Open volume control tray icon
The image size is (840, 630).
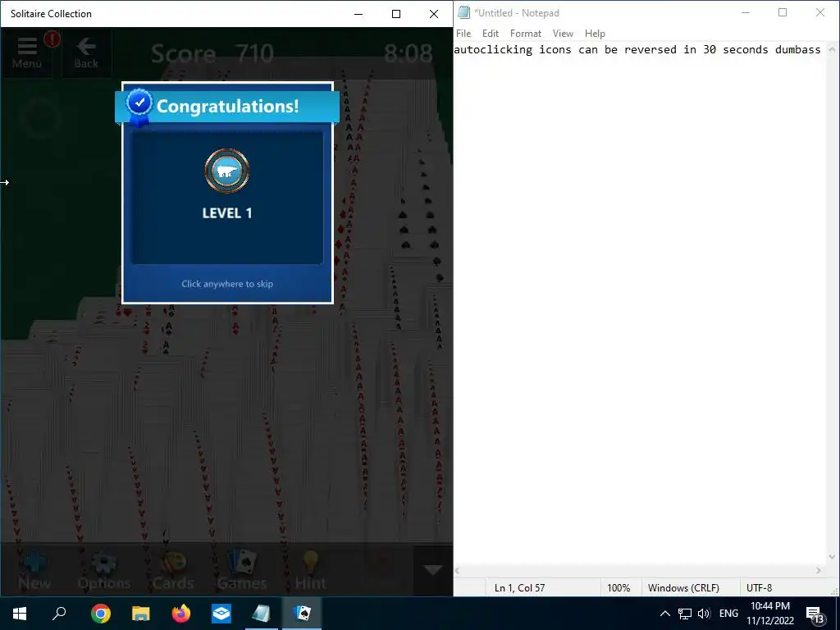(704, 614)
